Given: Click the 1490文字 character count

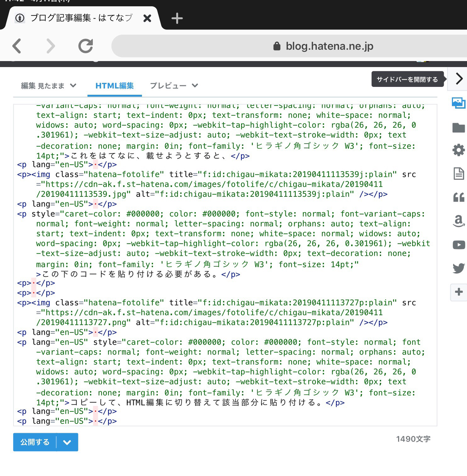Looking at the screenshot, I should tap(413, 439).
